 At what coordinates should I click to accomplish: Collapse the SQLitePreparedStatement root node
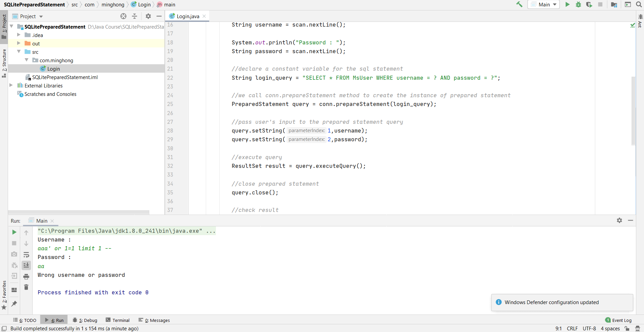(12, 26)
